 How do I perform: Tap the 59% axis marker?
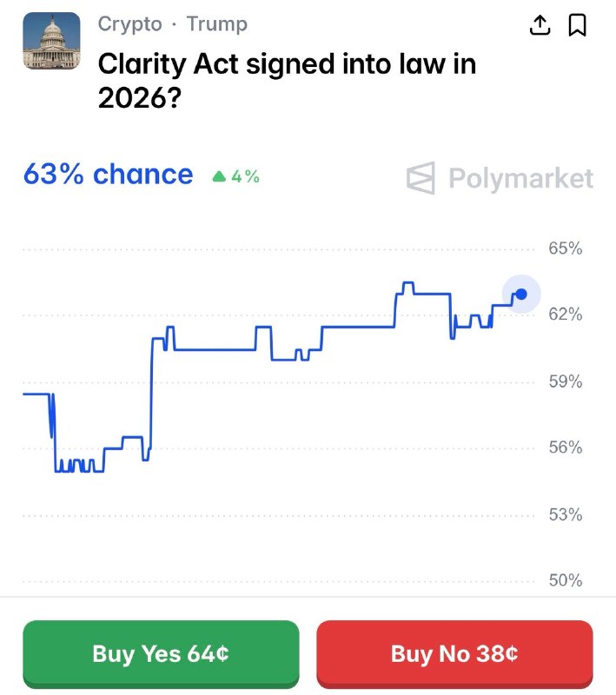tap(567, 381)
